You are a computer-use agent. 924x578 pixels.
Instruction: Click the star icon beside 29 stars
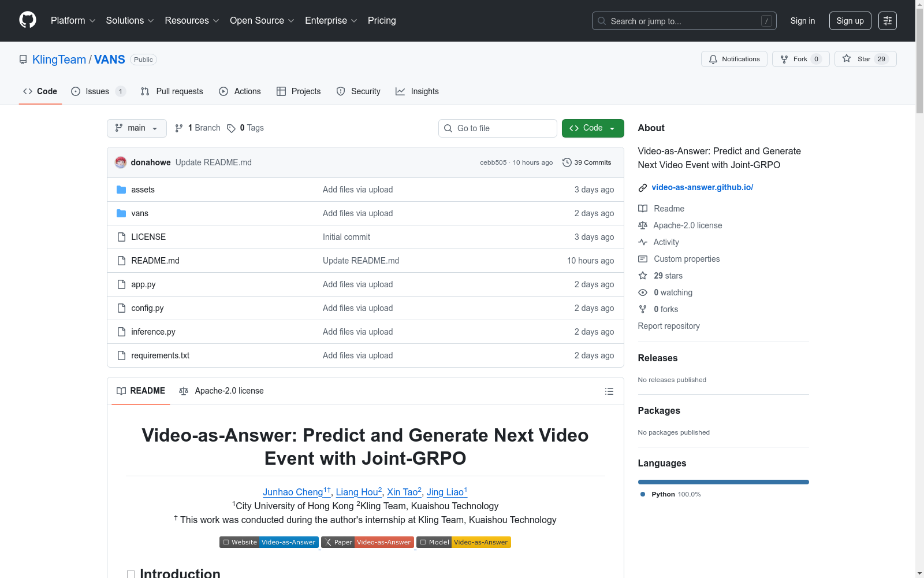tap(643, 276)
